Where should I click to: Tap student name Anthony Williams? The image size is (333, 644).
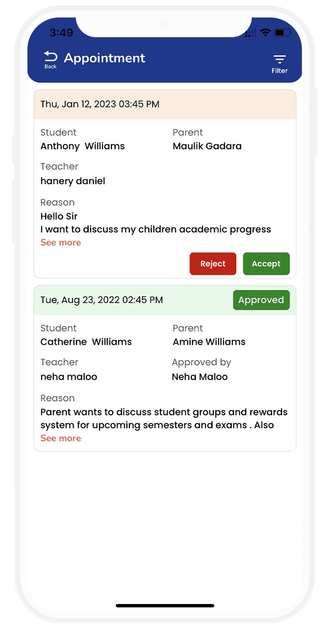pyautogui.click(x=83, y=146)
